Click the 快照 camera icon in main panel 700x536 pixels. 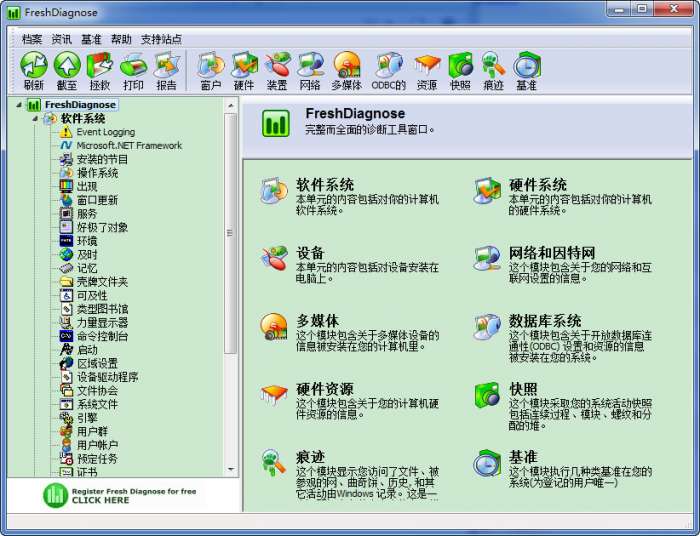pos(487,395)
